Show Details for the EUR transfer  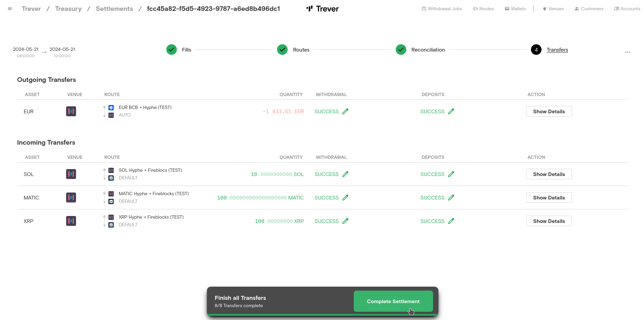coord(549,112)
